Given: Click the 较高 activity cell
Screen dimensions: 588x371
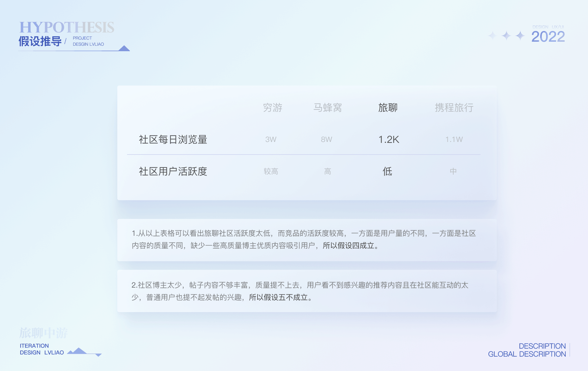Looking at the screenshot, I should 271,171.
